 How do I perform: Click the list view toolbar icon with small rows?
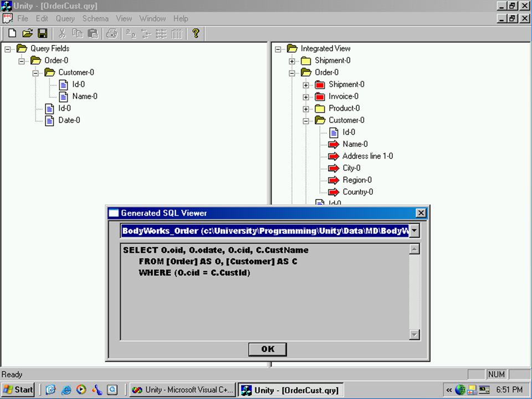pyautogui.click(x=161, y=33)
